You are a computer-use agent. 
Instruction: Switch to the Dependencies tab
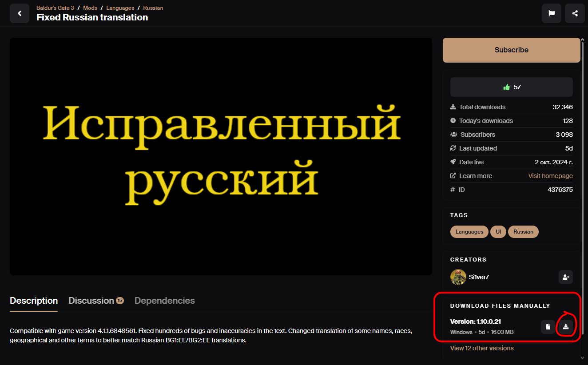tap(165, 301)
